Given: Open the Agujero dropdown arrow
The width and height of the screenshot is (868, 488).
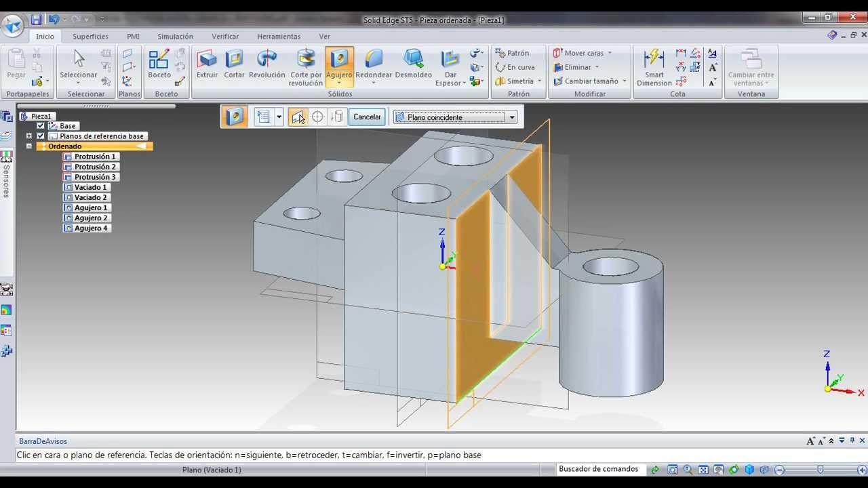Looking at the screenshot, I should (x=339, y=84).
